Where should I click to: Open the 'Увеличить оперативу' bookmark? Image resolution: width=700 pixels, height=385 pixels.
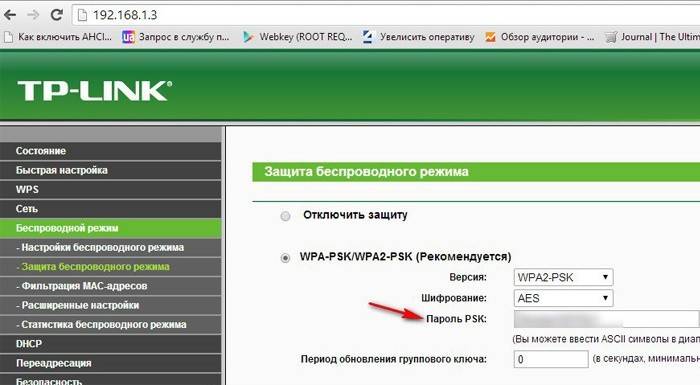click(x=419, y=37)
